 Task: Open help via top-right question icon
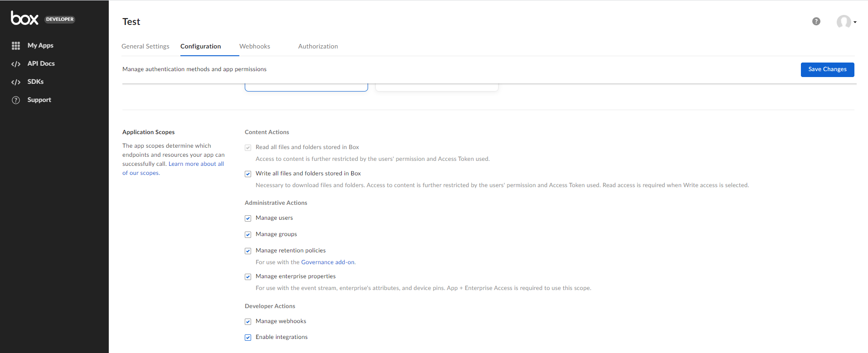816,21
